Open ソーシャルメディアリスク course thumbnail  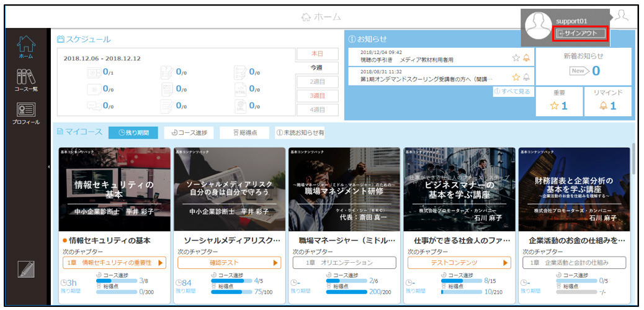pos(230,189)
